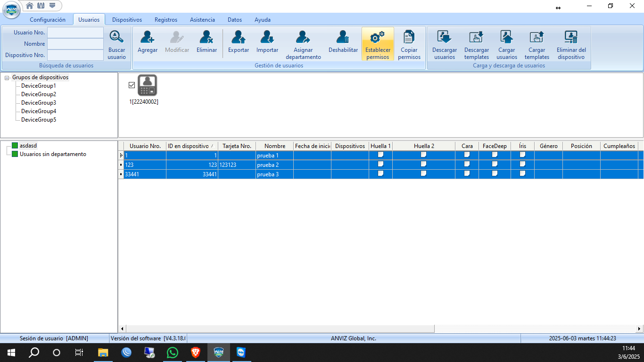Open the Dispositivos tab

pyautogui.click(x=127, y=20)
